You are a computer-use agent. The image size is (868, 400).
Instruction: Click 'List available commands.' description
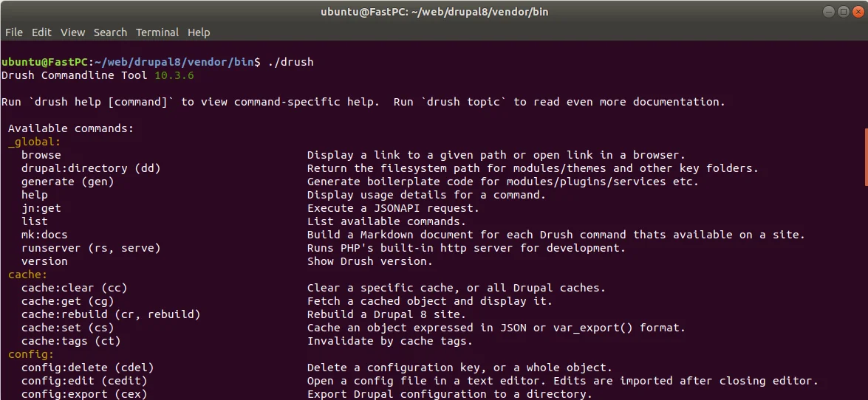click(386, 221)
